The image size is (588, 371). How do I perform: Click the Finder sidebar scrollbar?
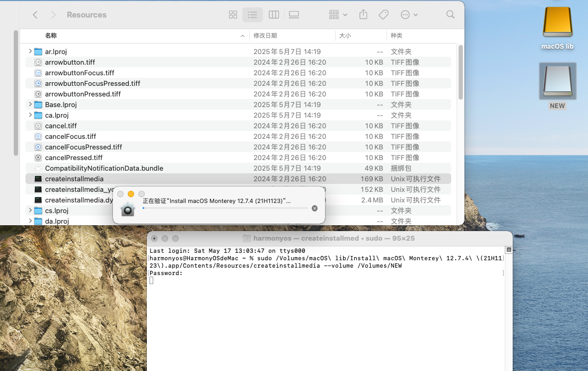(16, 93)
